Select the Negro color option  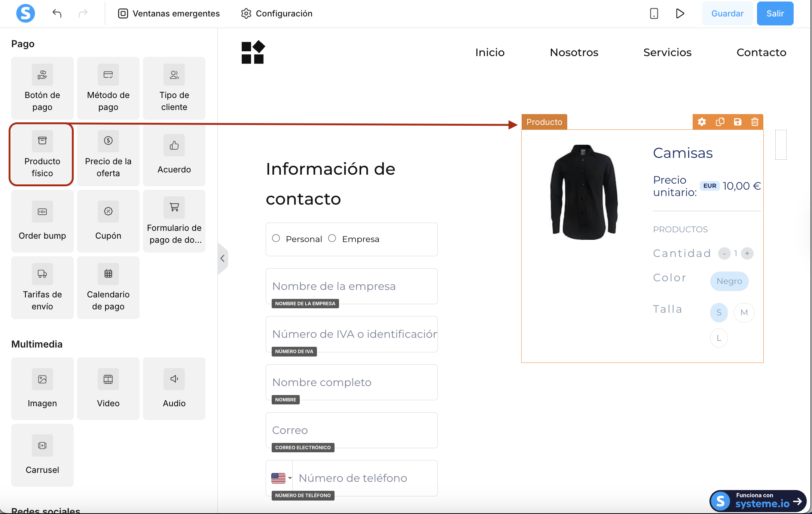point(729,281)
